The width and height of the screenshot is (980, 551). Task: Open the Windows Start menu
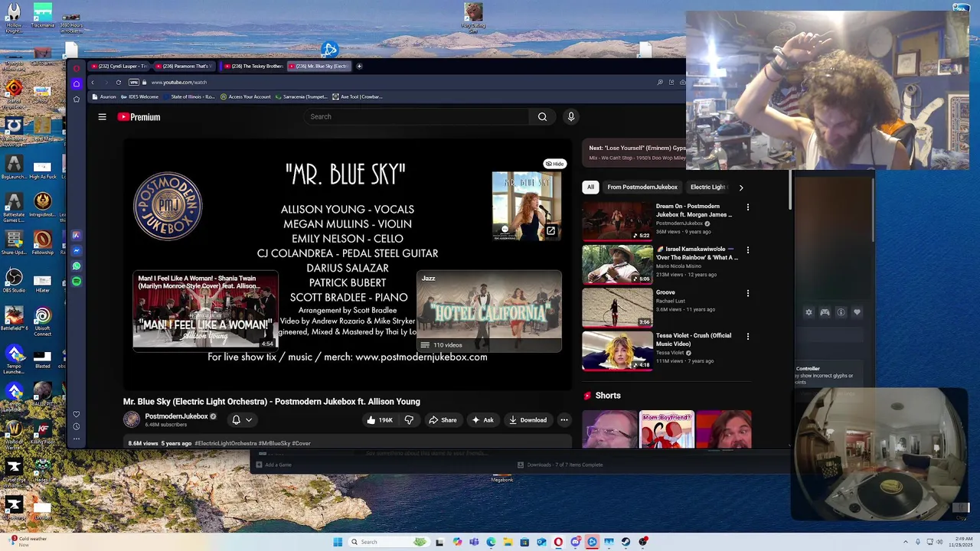pyautogui.click(x=337, y=542)
